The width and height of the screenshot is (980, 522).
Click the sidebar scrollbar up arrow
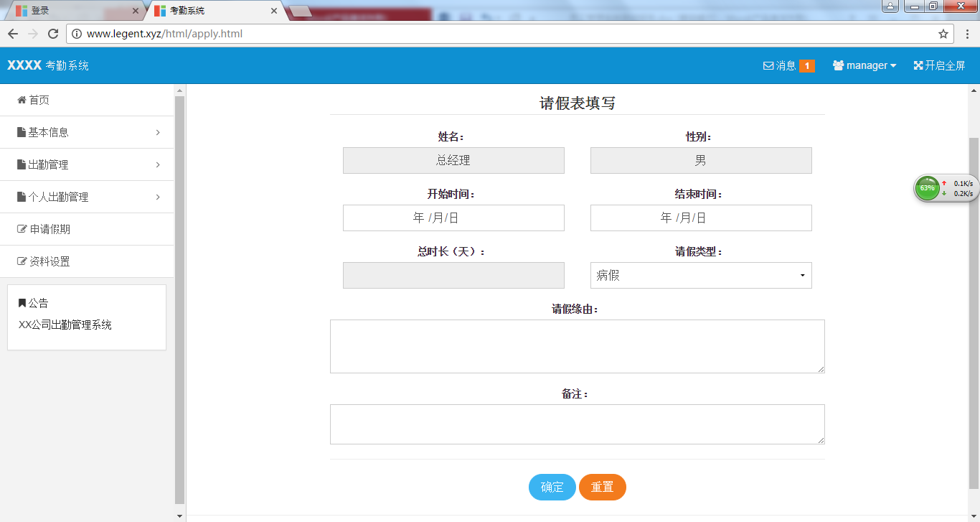tap(179, 90)
